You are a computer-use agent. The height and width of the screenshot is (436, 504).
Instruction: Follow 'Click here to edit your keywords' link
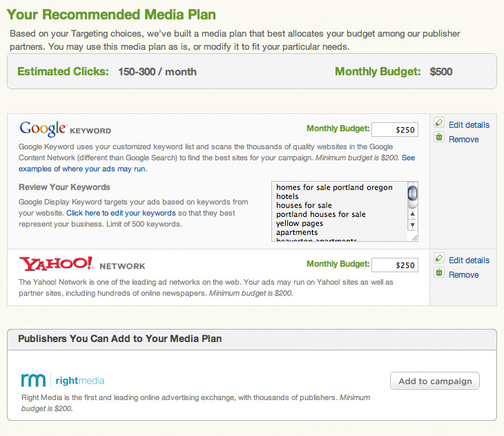[121, 213]
